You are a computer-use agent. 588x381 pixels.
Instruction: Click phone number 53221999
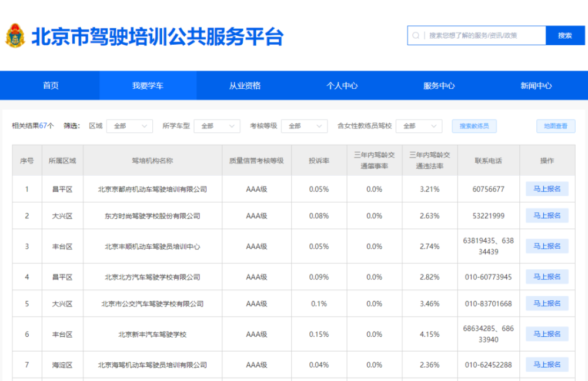click(488, 216)
